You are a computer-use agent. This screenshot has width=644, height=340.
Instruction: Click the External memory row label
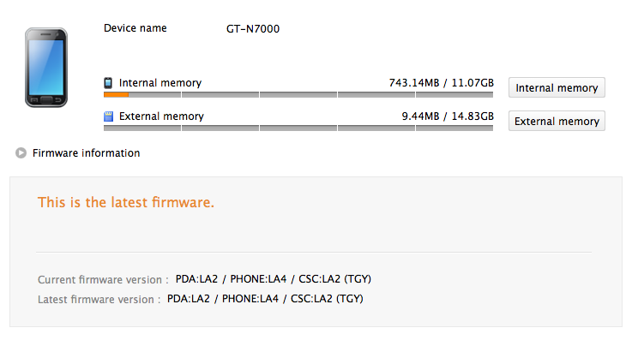(x=161, y=116)
